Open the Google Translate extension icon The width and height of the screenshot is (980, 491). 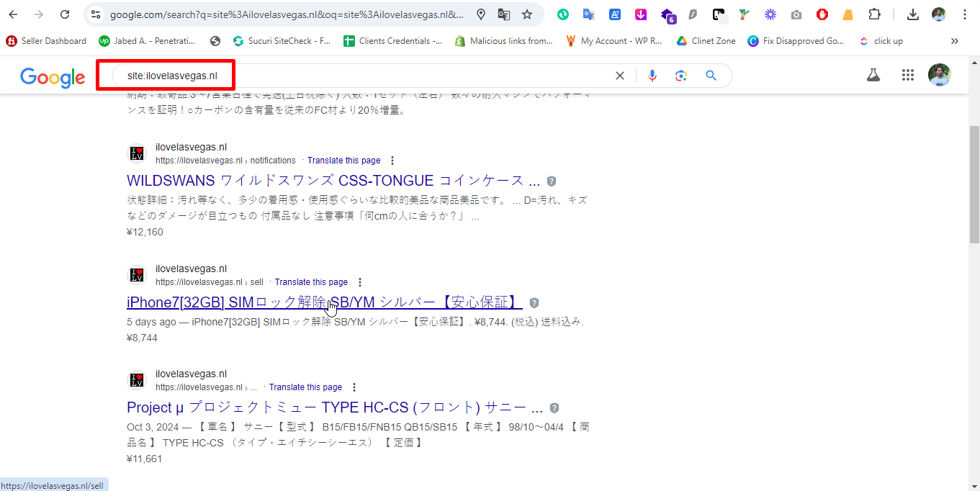pyautogui.click(x=589, y=14)
